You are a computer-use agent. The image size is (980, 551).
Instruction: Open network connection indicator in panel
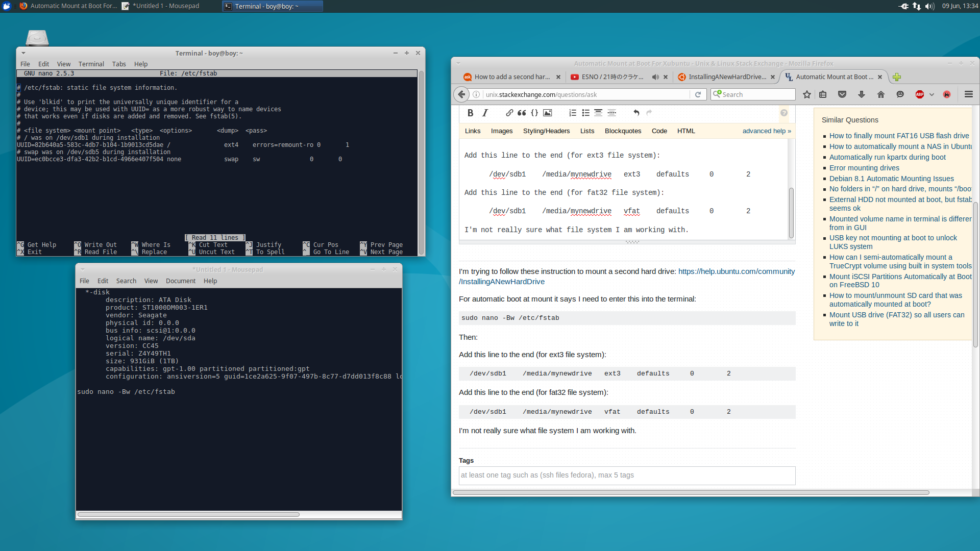pos(917,6)
